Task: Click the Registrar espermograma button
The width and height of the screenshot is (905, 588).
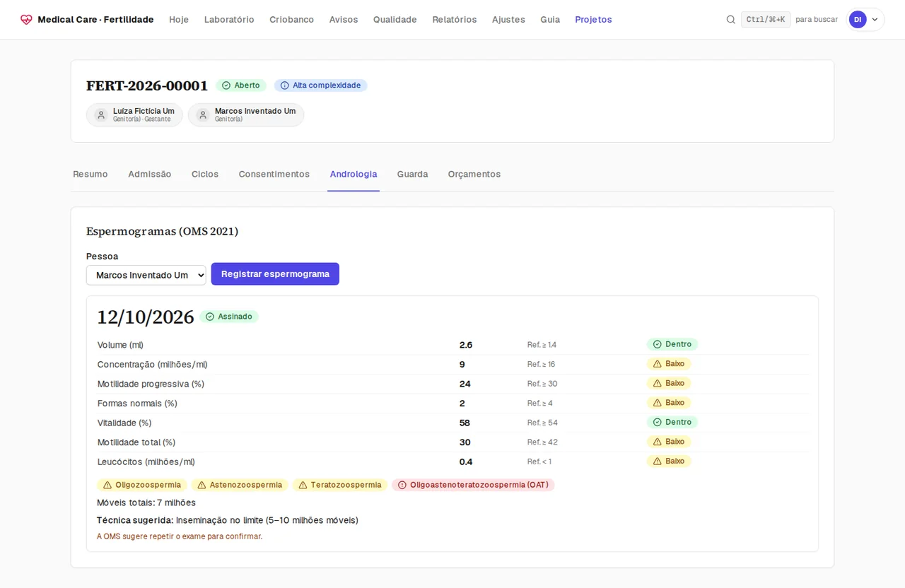Action: tap(275, 274)
